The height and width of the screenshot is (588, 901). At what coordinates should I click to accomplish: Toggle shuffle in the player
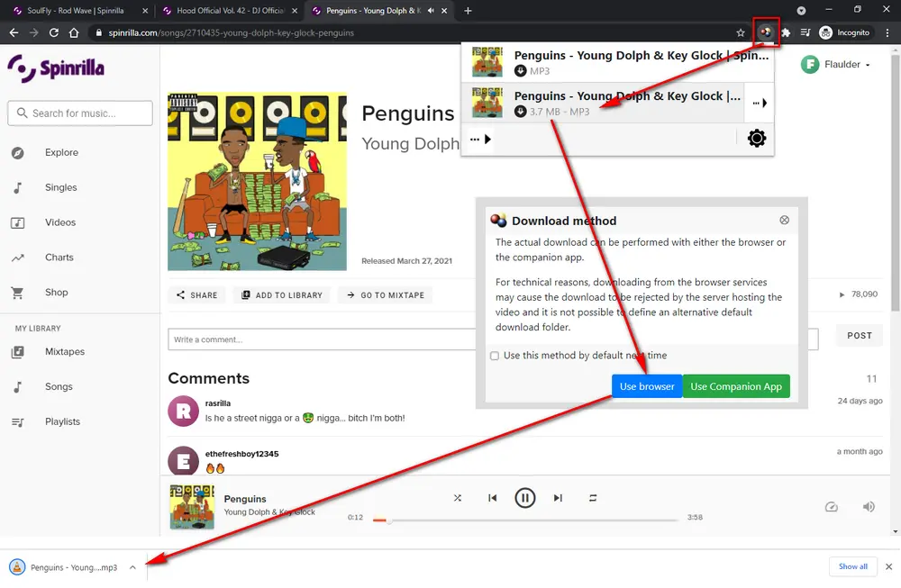458,498
